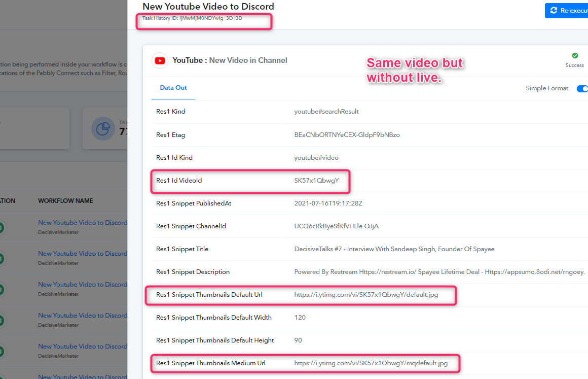Select the Snippet Description value text
The height and width of the screenshot is (379, 588).
coord(439,272)
